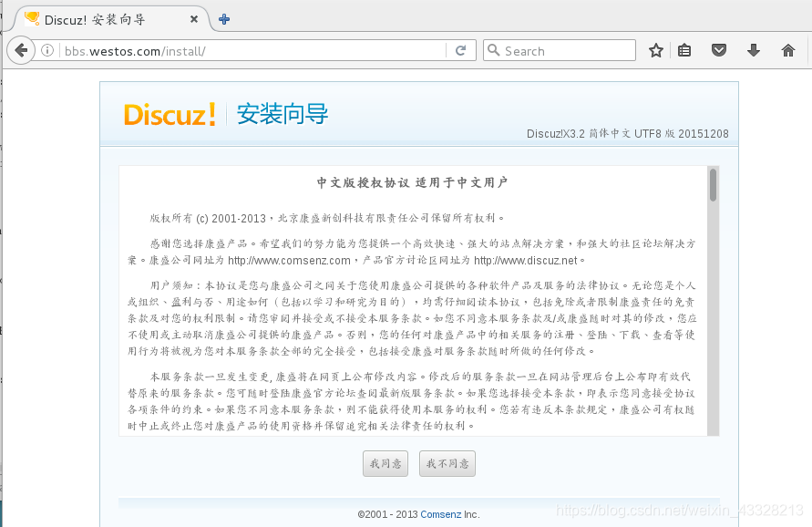Click the browser back arrow button
812x527 pixels.
click(x=21, y=50)
